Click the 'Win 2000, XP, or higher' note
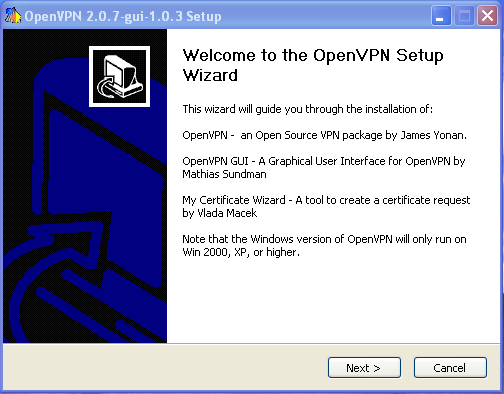Viewport: 504px width, 394px height. tap(324, 246)
